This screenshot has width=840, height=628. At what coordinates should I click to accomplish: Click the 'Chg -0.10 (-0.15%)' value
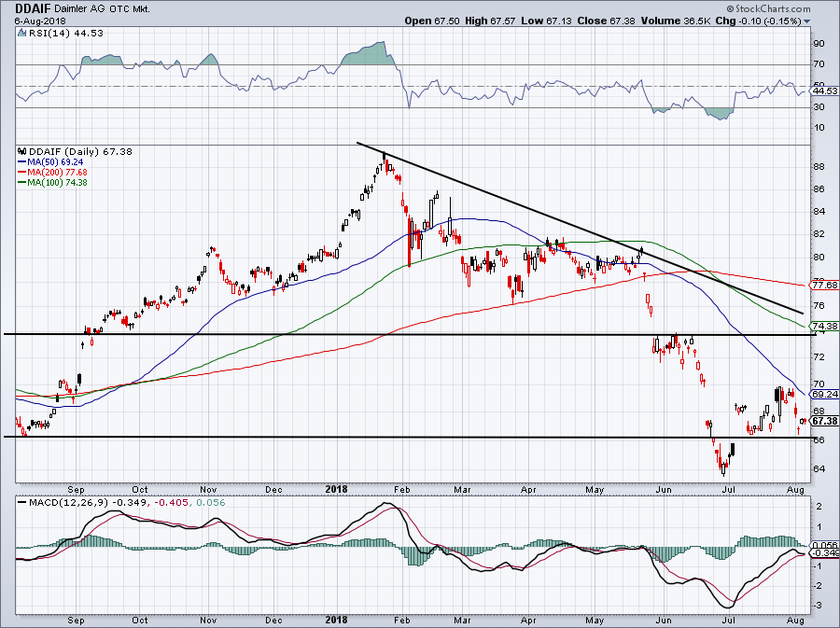[x=758, y=21]
